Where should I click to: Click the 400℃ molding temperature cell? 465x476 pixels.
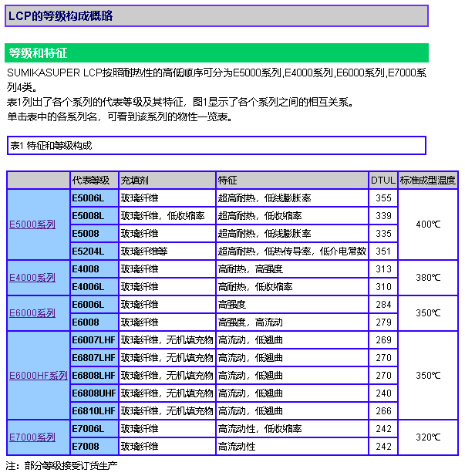428,224
